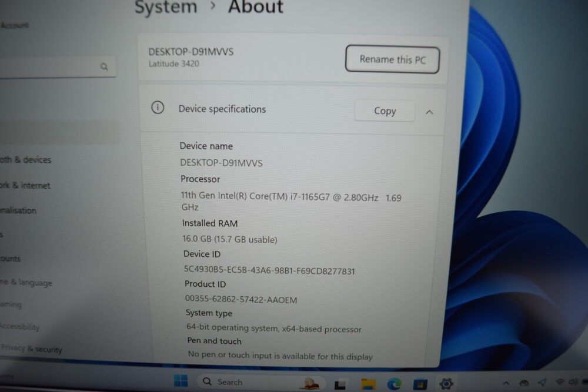Select the 64-bit operating system value
588x392 pixels.
(274, 328)
